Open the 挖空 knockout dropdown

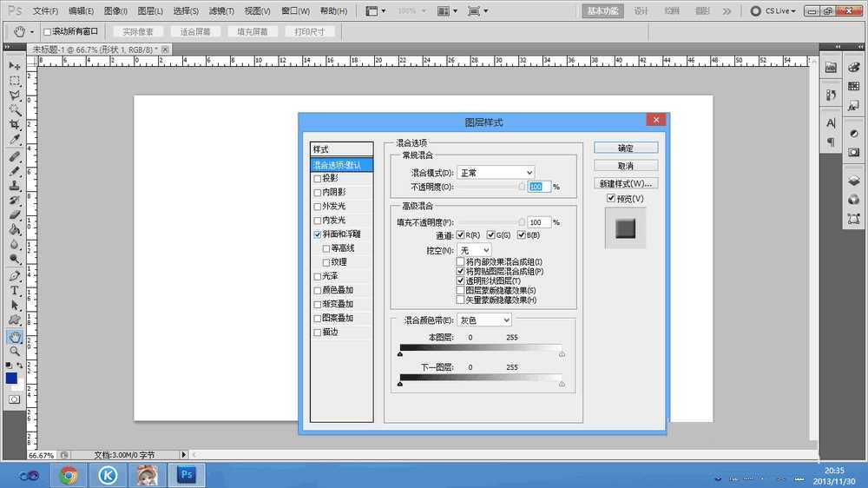pos(474,250)
